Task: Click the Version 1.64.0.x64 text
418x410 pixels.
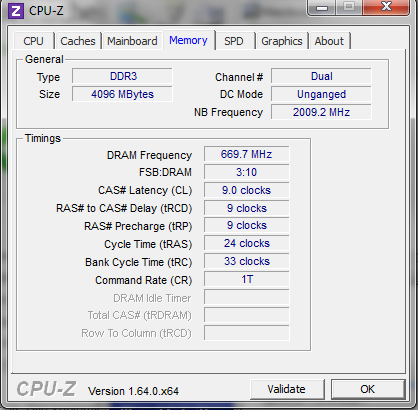Action: click(x=133, y=391)
